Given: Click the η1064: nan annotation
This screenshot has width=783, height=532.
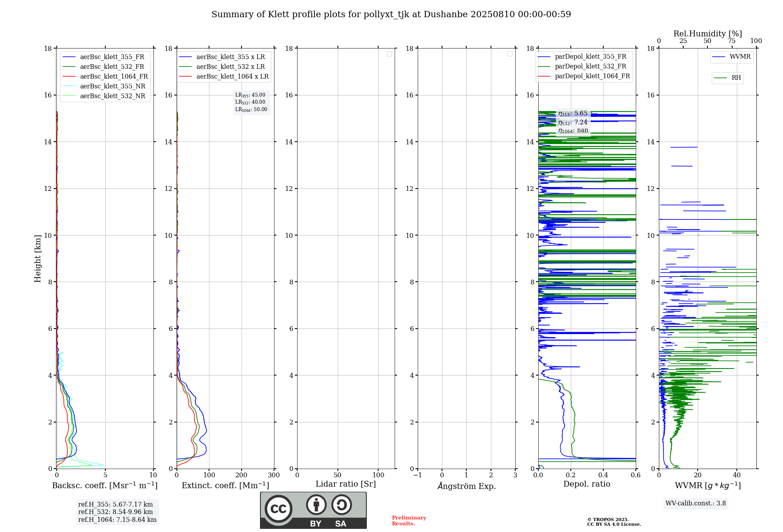Looking at the screenshot, I should pos(573,131).
